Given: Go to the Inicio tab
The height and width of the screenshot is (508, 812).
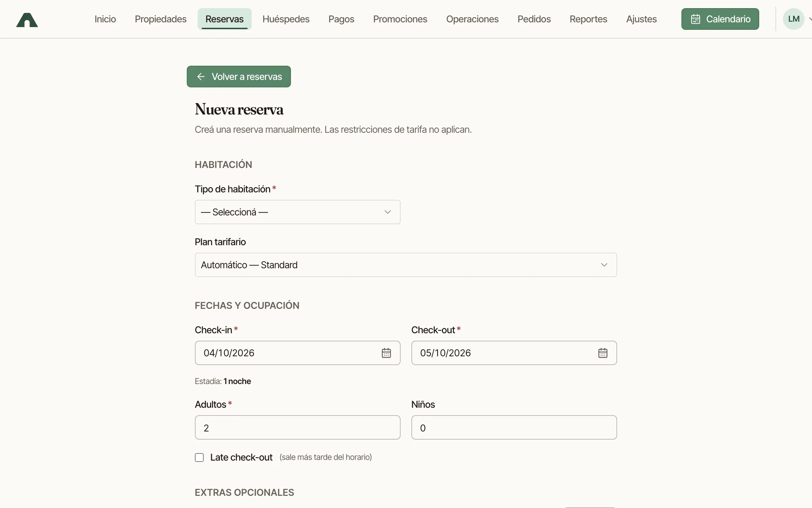Looking at the screenshot, I should [105, 19].
